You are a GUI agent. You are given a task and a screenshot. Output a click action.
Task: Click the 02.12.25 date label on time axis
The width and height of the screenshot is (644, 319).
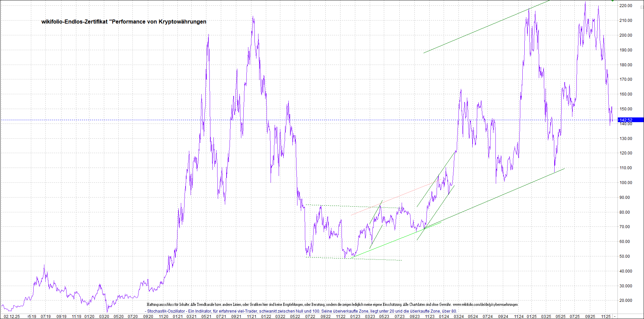coord(12,316)
